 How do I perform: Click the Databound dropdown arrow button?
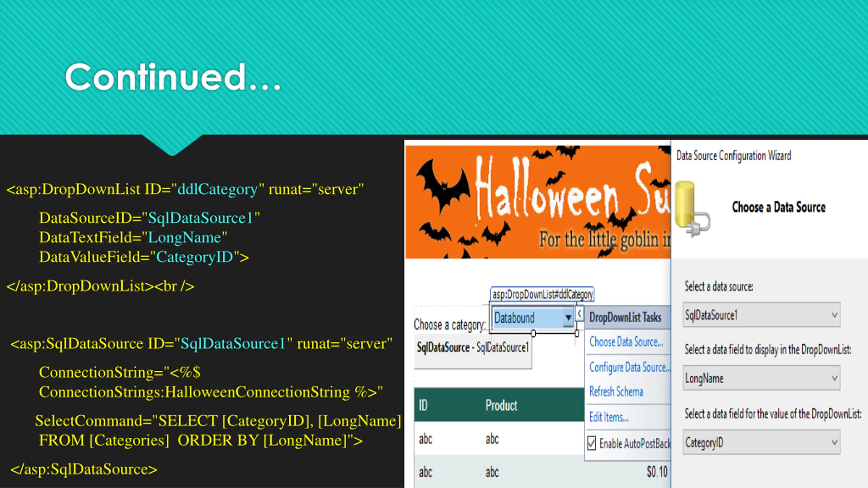(x=568, y=318)
